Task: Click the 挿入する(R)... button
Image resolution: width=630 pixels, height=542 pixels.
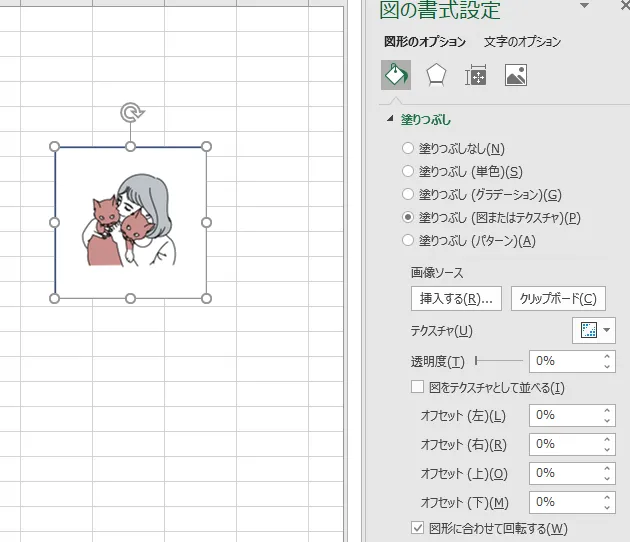Action: click(x=456, y=299)
